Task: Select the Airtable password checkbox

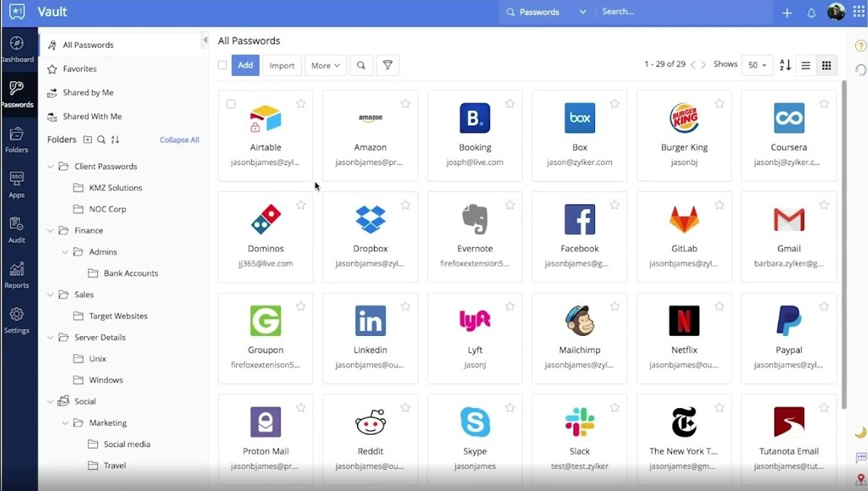Action: pyautogui.click(x=231, y=104)
